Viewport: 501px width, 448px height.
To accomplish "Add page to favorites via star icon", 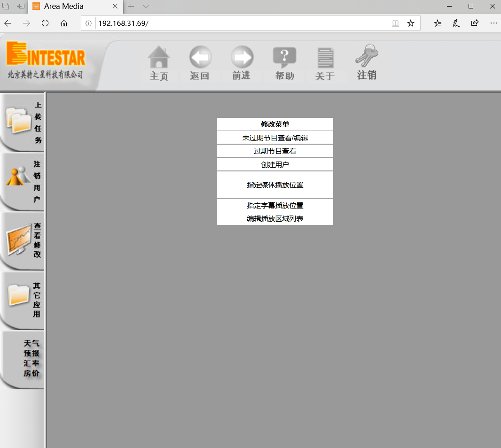I will click(x=411, y=23).
